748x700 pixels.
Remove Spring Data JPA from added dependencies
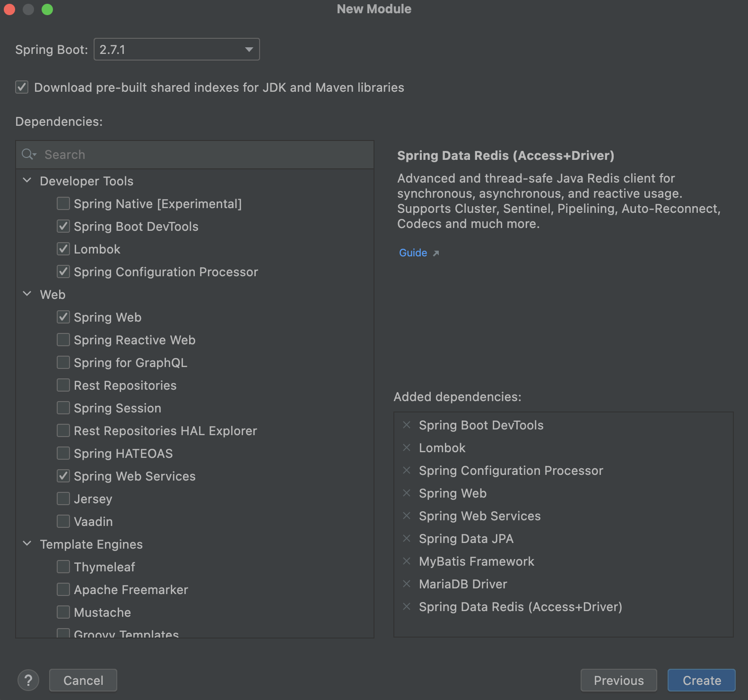coord(406,538)
